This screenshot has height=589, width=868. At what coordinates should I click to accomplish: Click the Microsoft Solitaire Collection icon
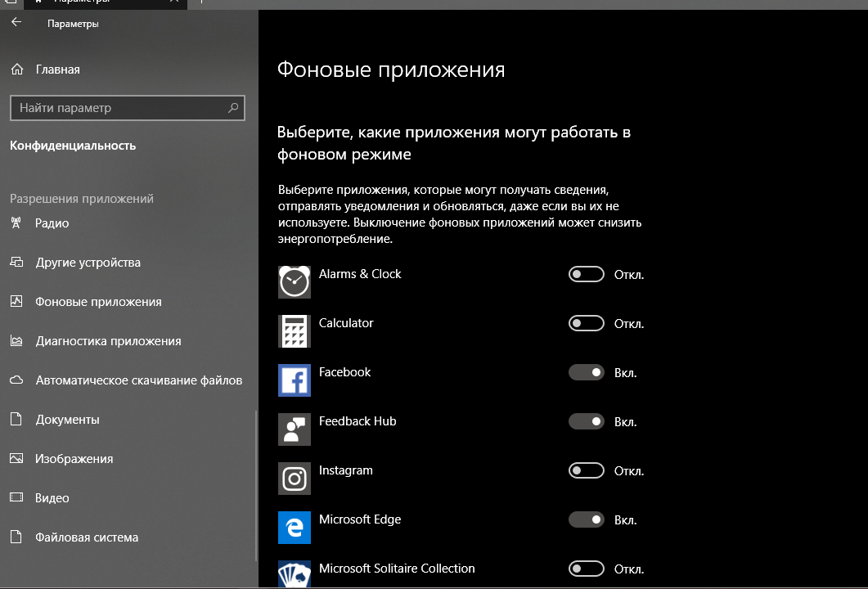(x=294, y=574)
